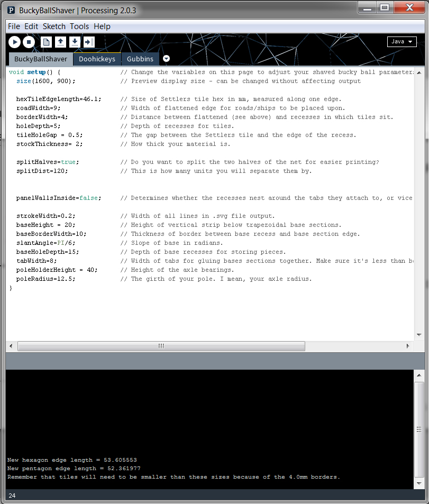
Task: Create a new sketch file
Action: click(46, 42)
